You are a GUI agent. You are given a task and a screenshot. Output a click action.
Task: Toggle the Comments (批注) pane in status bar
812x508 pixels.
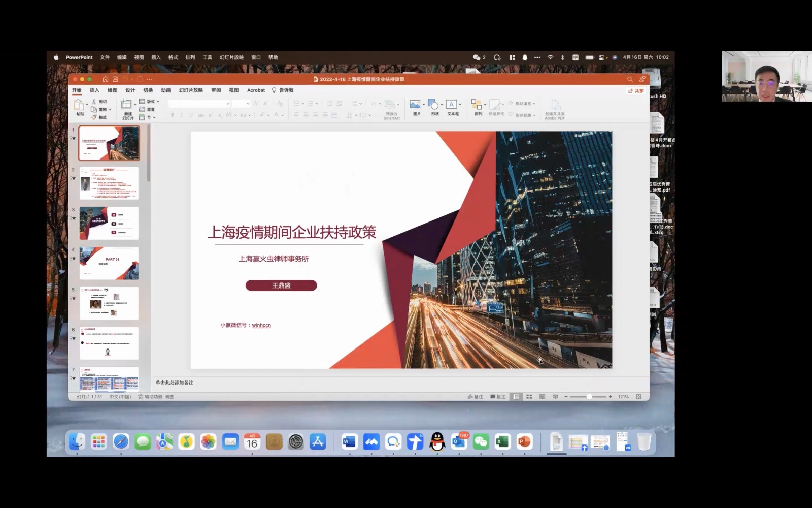point(498,397)
